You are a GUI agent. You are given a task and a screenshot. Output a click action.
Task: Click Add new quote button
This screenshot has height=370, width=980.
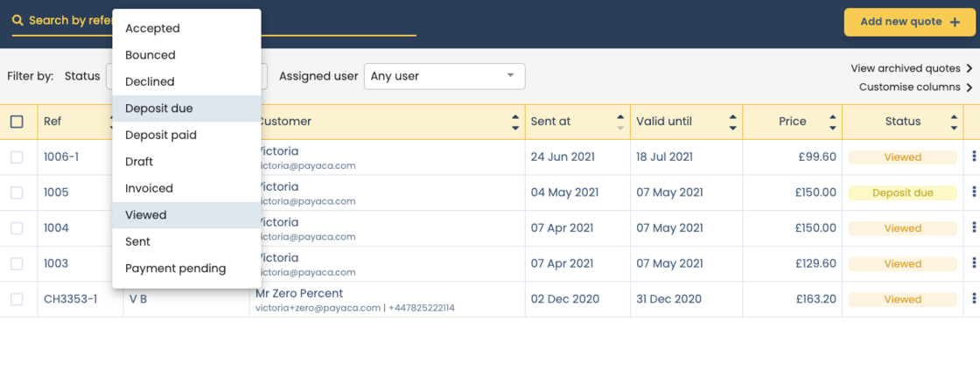pos(910,22)
